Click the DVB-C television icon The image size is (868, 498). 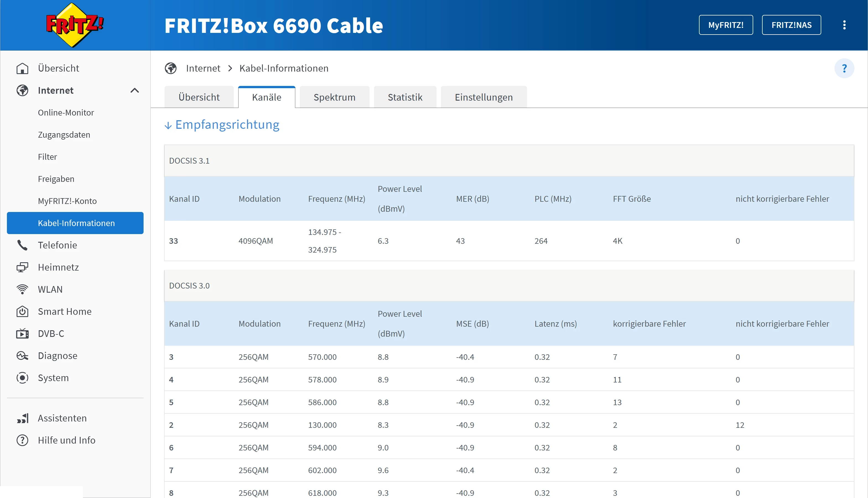22,334
